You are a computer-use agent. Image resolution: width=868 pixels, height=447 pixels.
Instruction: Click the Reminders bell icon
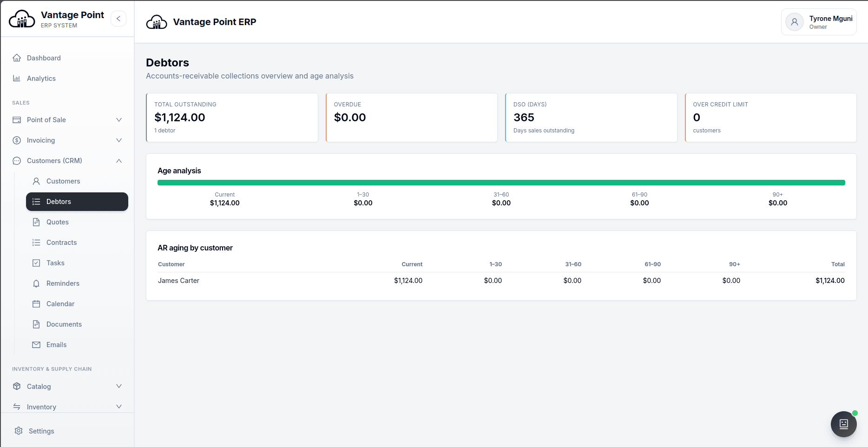[x=36, y=283]
